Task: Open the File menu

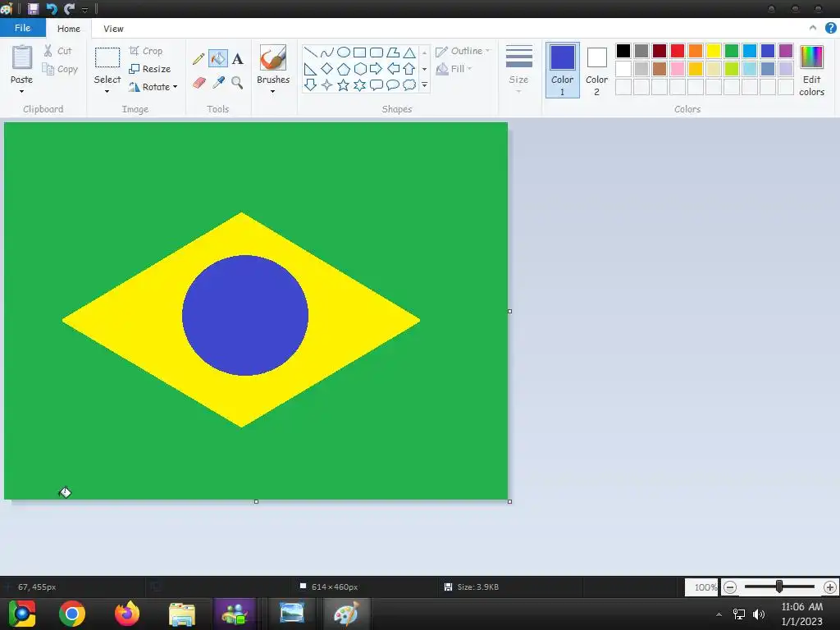Action: 22,28
